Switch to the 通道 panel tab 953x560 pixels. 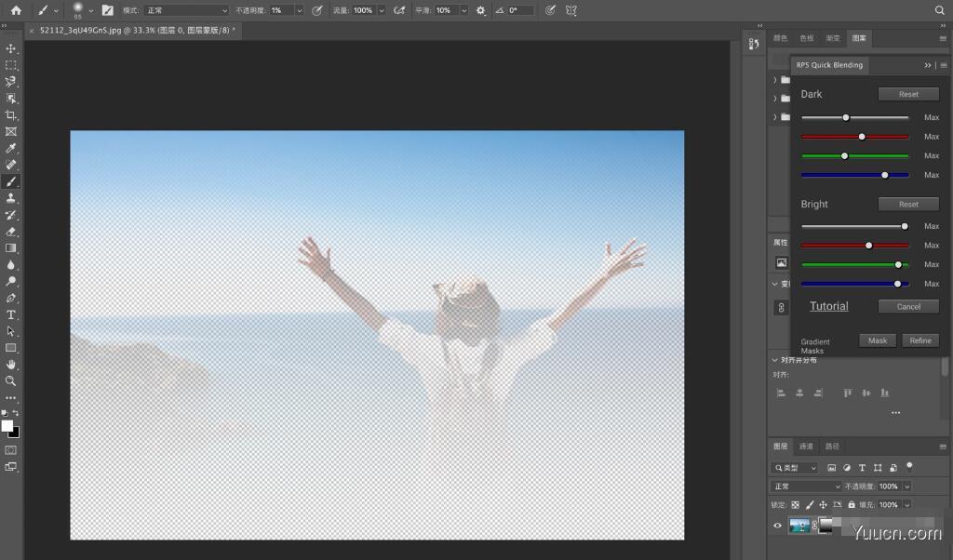pyautogui.click(x=806, y=446)
